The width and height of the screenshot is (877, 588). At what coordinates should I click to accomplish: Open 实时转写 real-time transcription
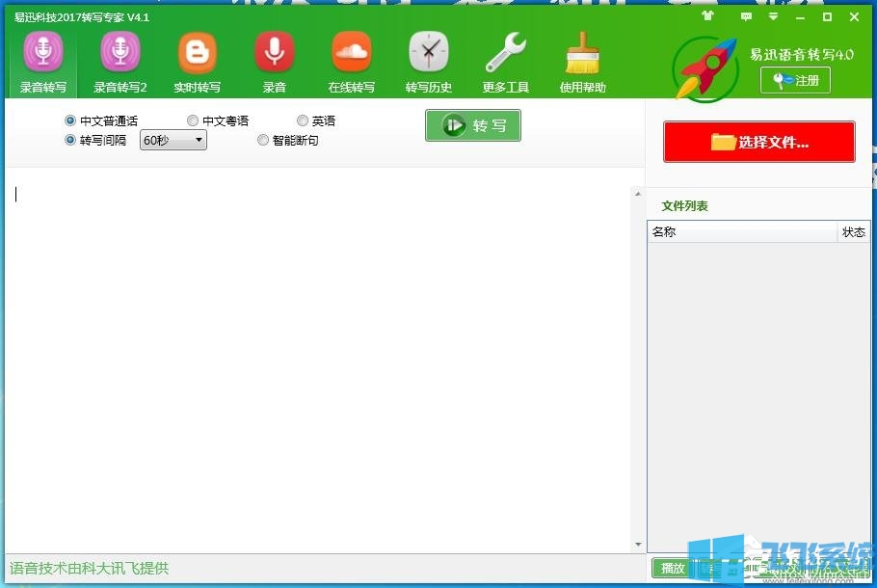tap(198, 62)
